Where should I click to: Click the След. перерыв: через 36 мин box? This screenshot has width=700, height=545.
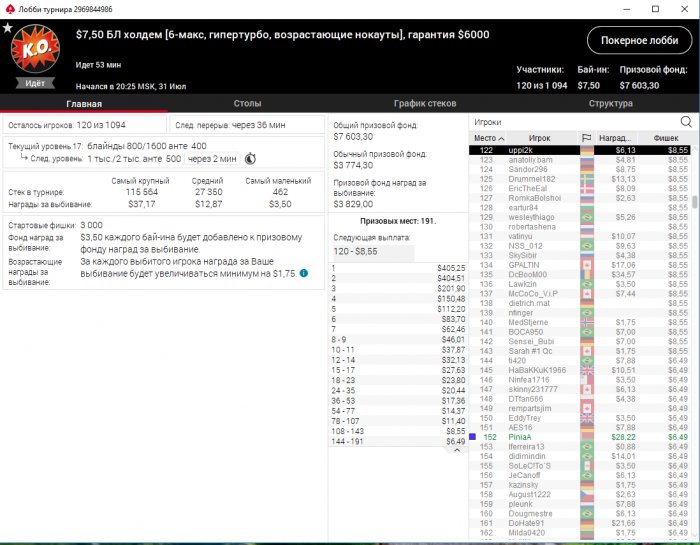click(247, 125)
